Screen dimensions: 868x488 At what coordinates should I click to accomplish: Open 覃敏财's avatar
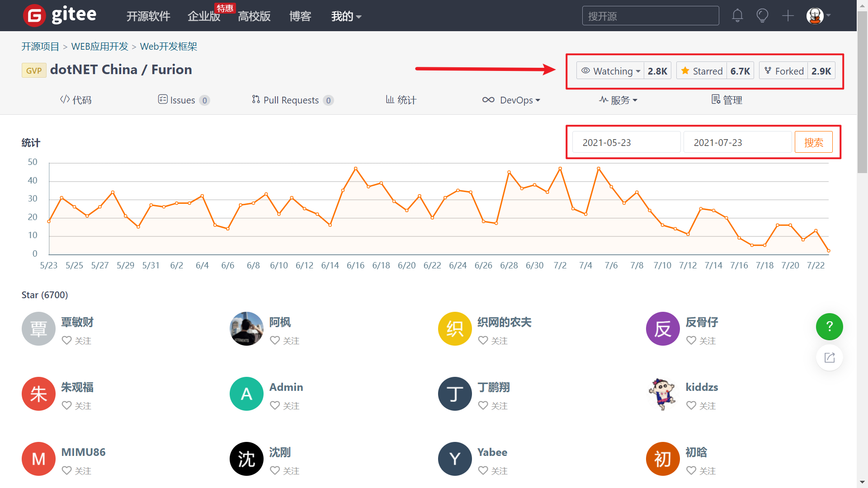[38, 328]
